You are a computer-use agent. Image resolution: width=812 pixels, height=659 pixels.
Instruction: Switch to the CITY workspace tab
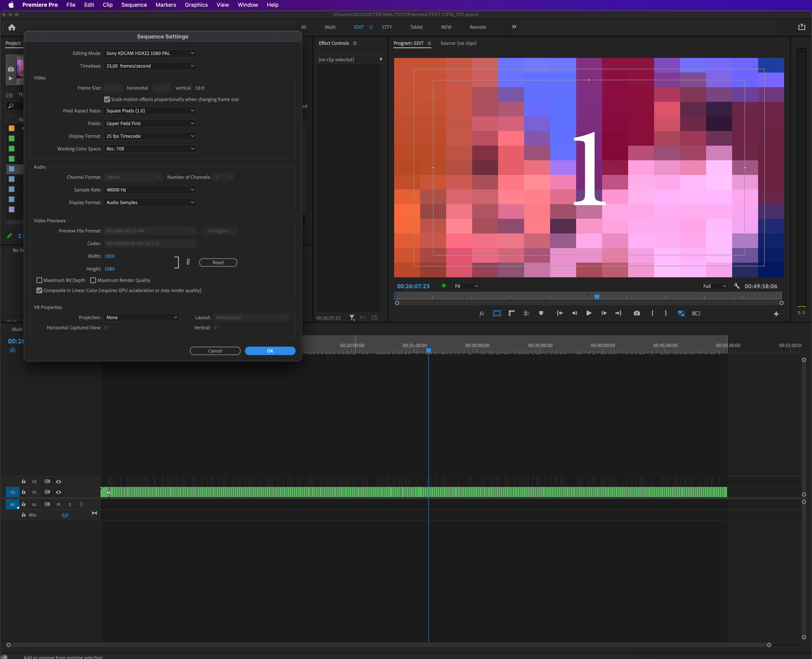pos(387,27)
